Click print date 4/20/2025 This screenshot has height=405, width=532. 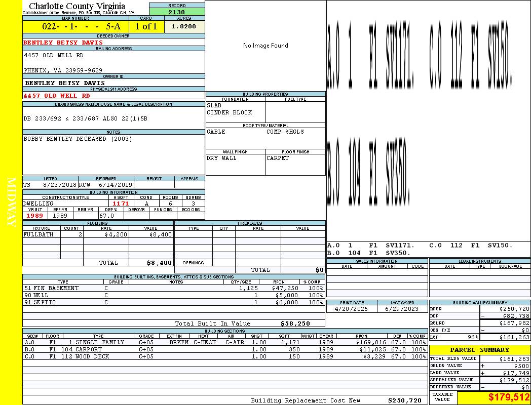tap(351, 309)
